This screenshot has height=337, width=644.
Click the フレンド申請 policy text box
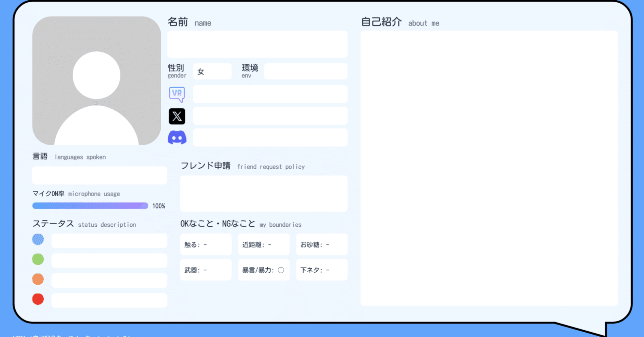264,193
